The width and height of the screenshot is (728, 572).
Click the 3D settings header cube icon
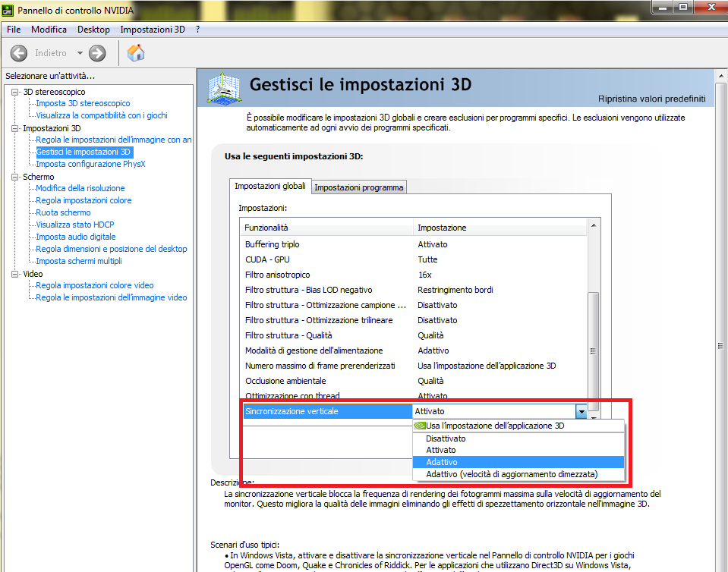tap(224, 88)
